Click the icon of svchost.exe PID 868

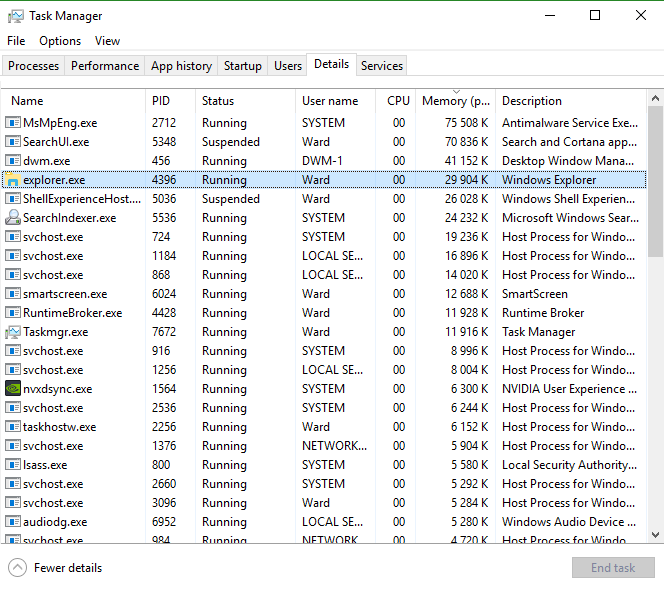point(13,275)
